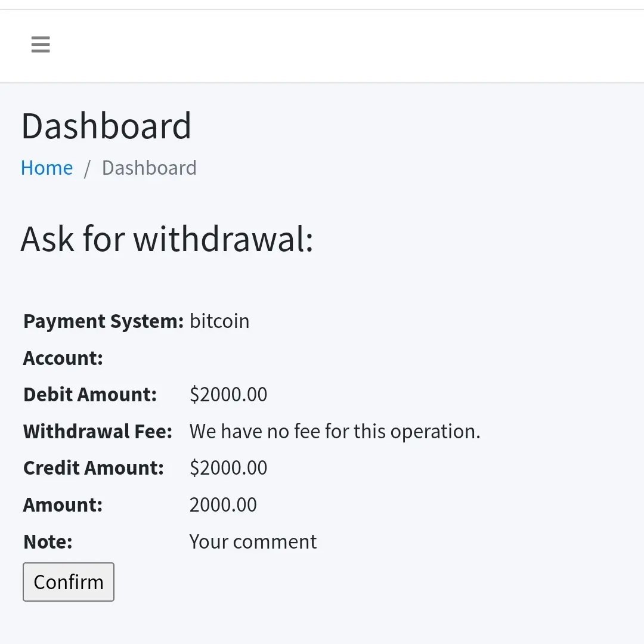The height and width of the screenshot is (644, 644).
Task: Select the $2000.00 value beside Debit Amount
Action: tap(228, 395)
